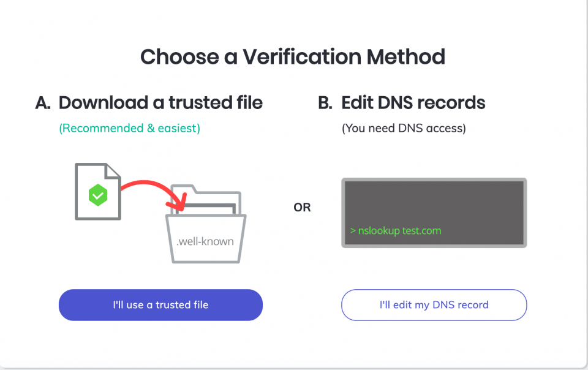Select "I'll edit my DNS record" button
Viewport: 588px width, 370px height.
pos(434,305)
